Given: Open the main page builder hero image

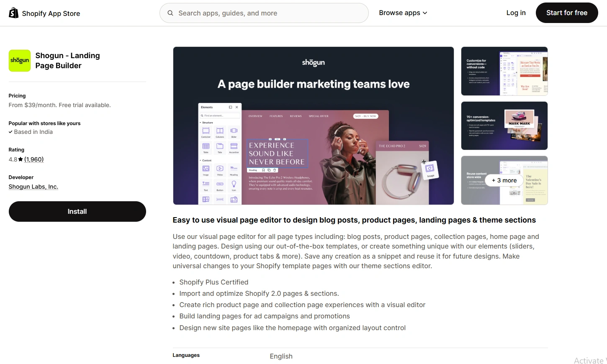Looking at the screenshot, I should (x=313, y=126).
